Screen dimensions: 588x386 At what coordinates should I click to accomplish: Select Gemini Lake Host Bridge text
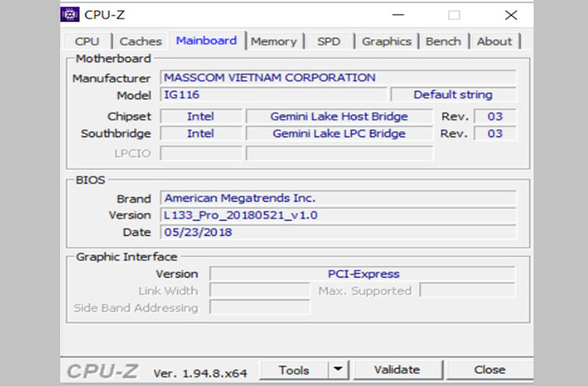(x=339, y=116)
